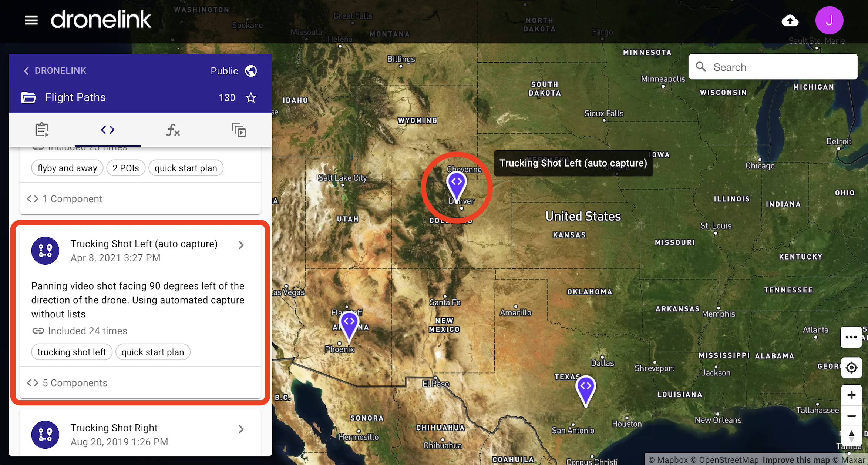The image size is (868, 465).
Task: Expand Trucking Shot Left chevron arrow
Action: tap(241, 245)
